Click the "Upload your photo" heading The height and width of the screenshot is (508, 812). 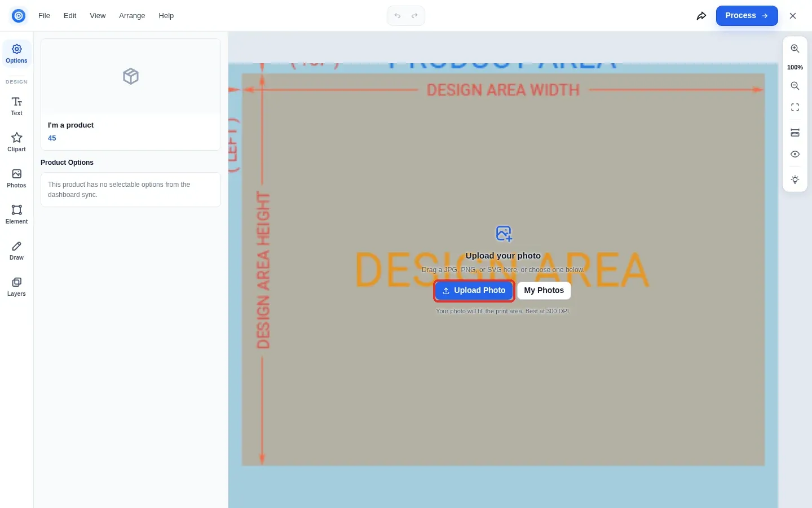503,256
